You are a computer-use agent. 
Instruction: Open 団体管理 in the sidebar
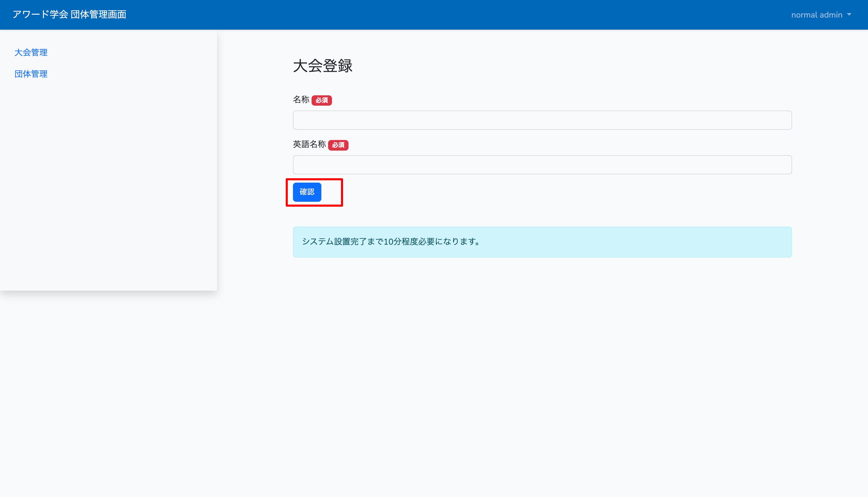click(x=31, y=74)
